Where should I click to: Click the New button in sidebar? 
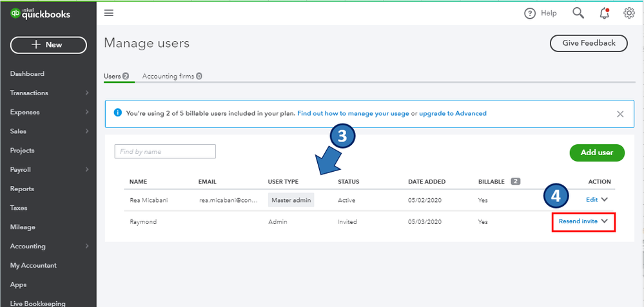[x=48, y=45]
